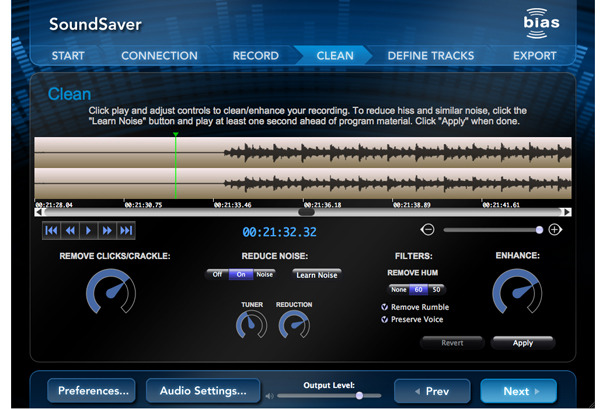Enable the Remove Rumble checkbox

[386, 307]
